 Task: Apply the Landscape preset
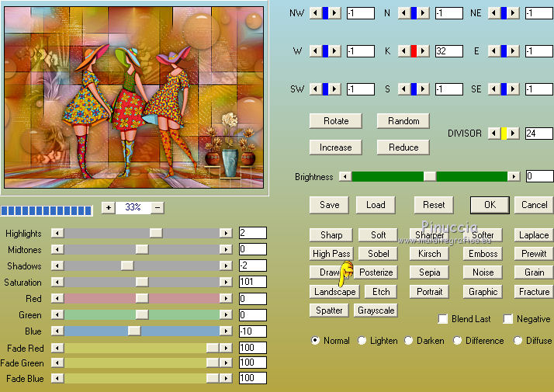pos(334,292)
